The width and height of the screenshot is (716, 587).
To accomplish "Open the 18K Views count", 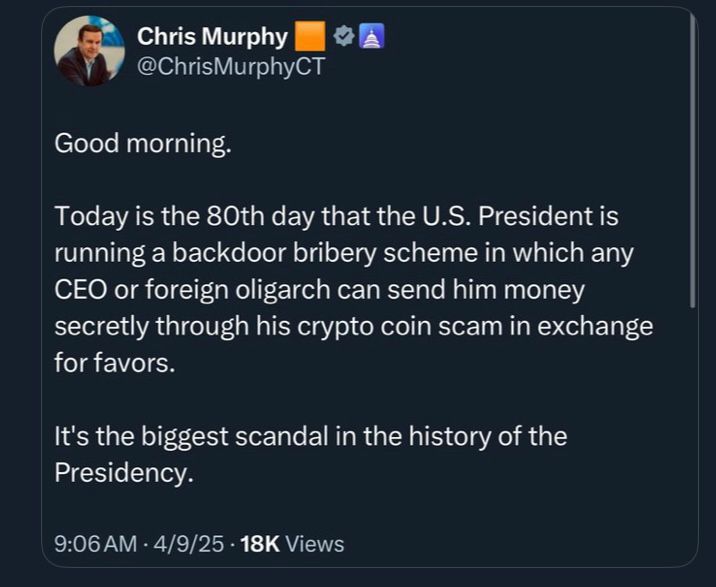I will 292,544.
